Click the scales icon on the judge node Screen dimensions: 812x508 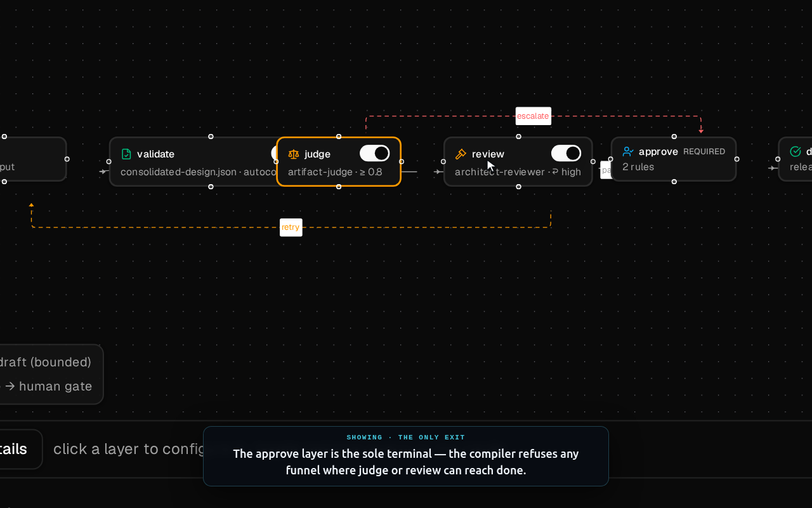pos(294,154)
